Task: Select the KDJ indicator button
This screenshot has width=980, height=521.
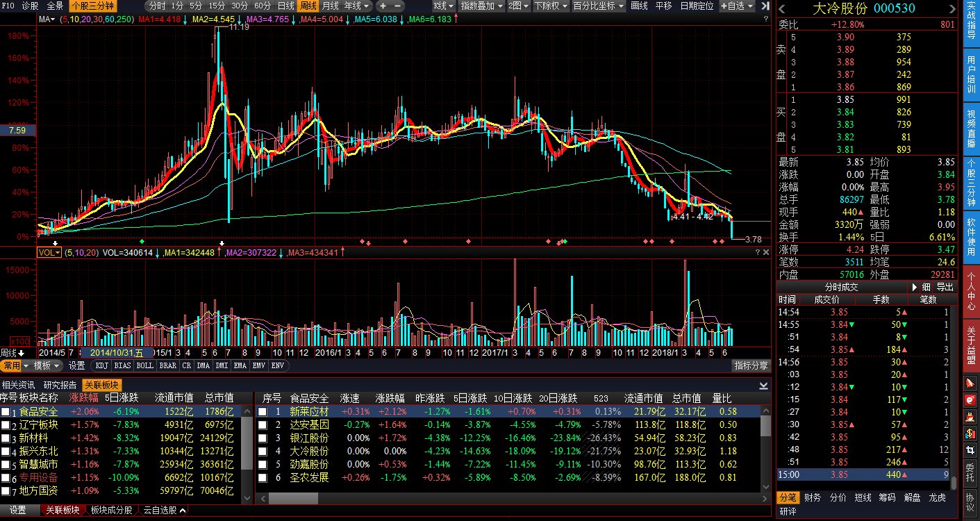Action: (x=102, y=365)
